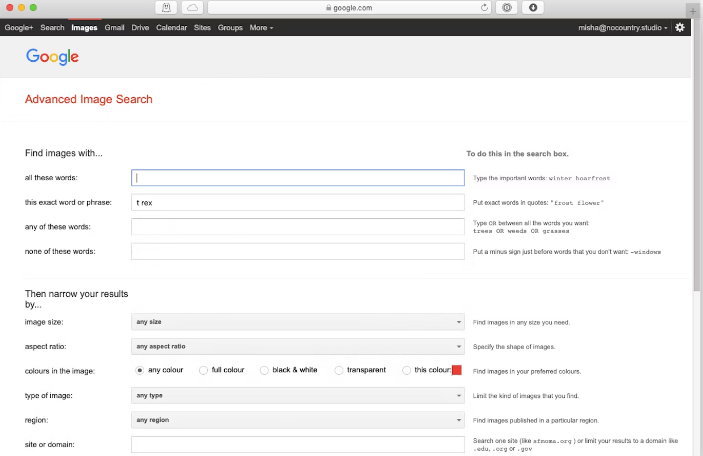The height and width of the screenshot is (456, 703).
Task: Click 'Limit the kind of images that you find.' hint
Action: click(x=526, y=396)
